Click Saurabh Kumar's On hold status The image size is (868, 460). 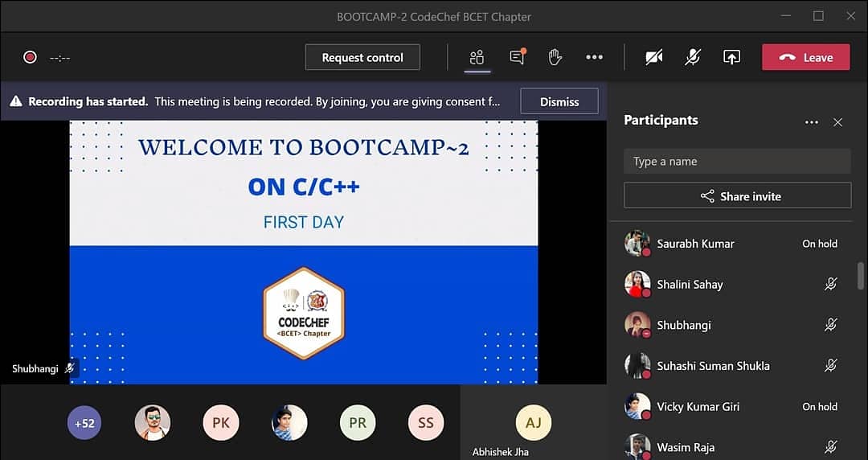point(820,244)
